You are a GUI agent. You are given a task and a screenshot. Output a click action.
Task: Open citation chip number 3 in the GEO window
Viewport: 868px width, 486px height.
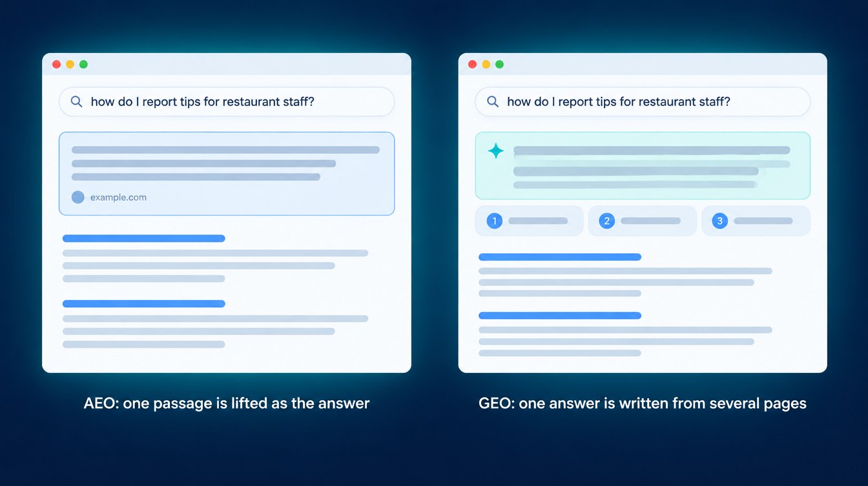[756, 221]
